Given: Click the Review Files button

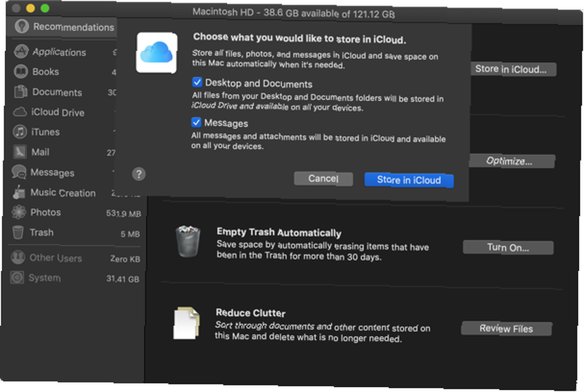Looking at the screenshot, I should tap(506, 328).
